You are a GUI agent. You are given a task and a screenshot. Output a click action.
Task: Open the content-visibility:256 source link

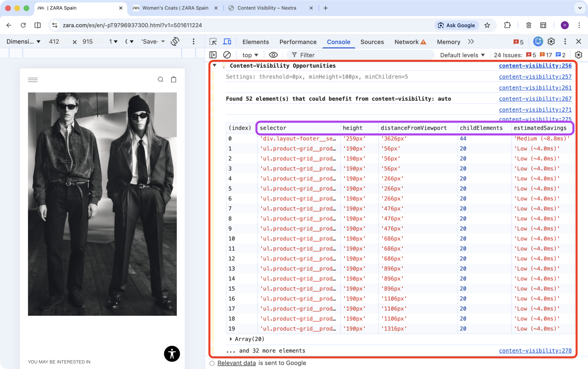click(x=535, y=65)
